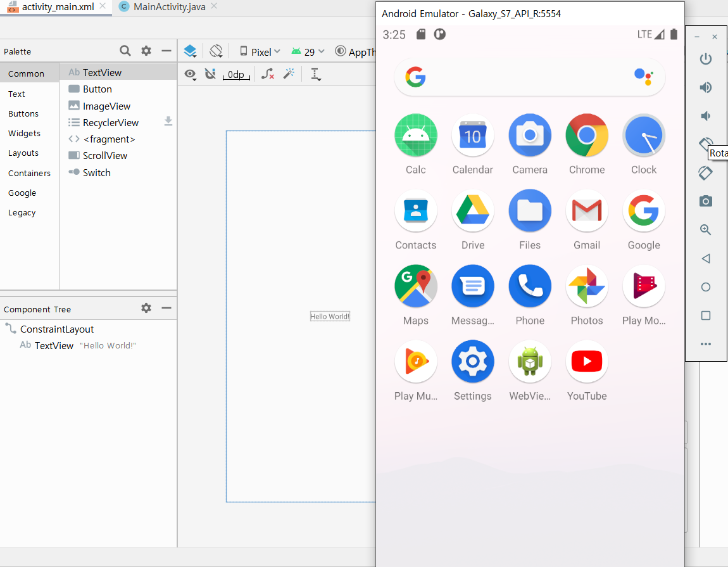Toggle view options eye icon
This screenshot has height=567, width=728.
click(190, 74)
